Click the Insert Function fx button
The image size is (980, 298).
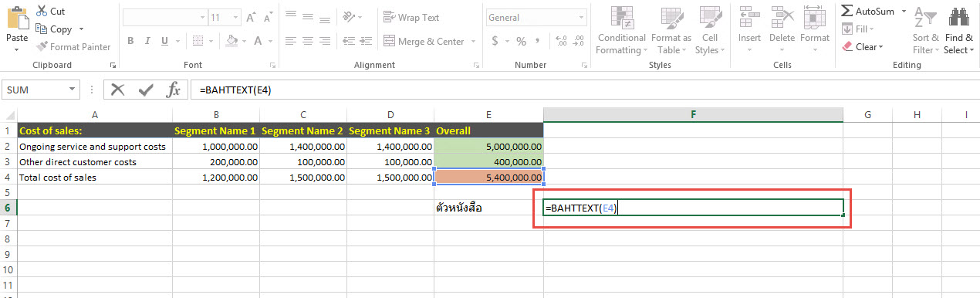pos(174,90)
